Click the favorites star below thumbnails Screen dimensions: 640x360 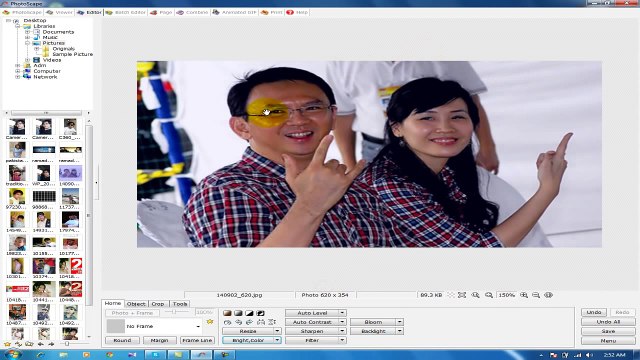7,344
